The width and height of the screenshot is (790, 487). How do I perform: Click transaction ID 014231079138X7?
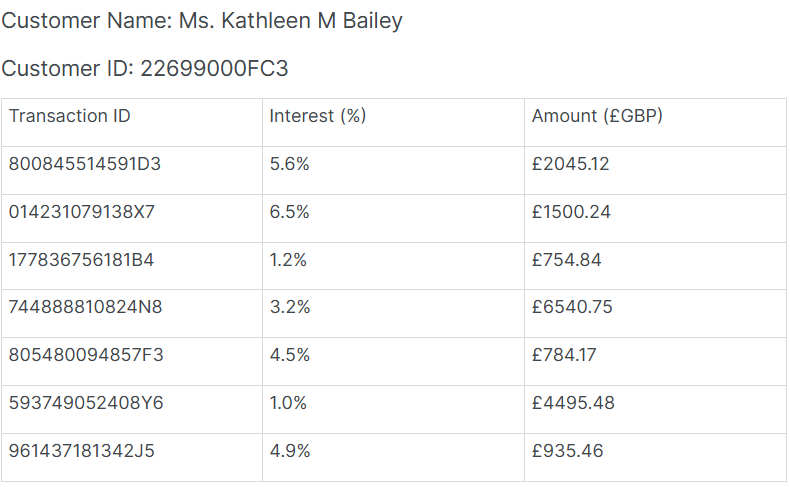pos(82,212)
